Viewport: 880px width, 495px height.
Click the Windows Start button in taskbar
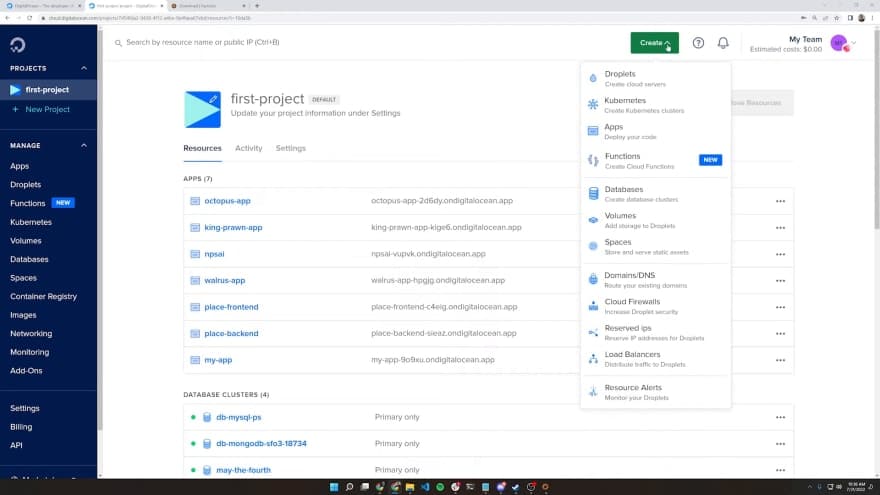pyautogui.click(x=334, y=487)
